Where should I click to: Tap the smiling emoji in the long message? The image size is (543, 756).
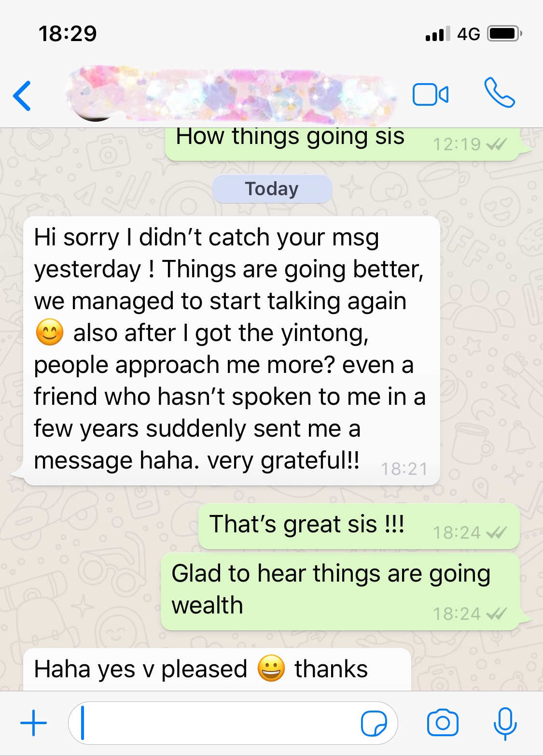(x=50, y=332)
